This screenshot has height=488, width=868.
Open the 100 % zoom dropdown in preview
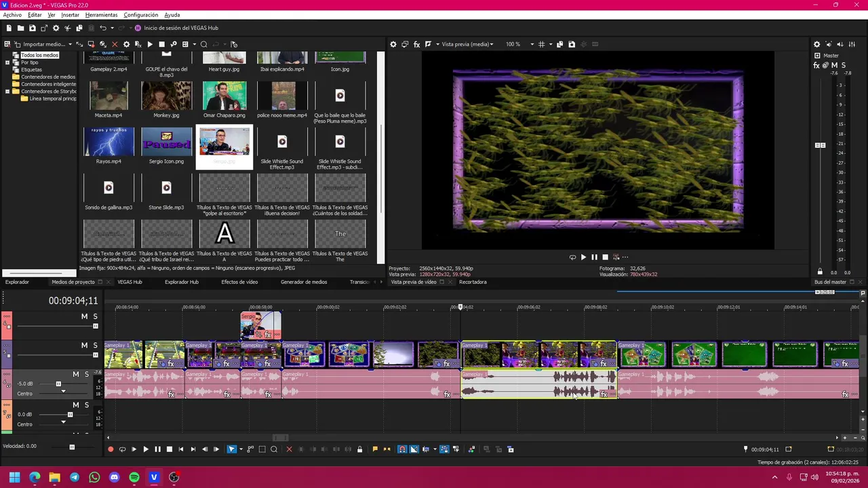pyautogui.click(x=532, y=44)
